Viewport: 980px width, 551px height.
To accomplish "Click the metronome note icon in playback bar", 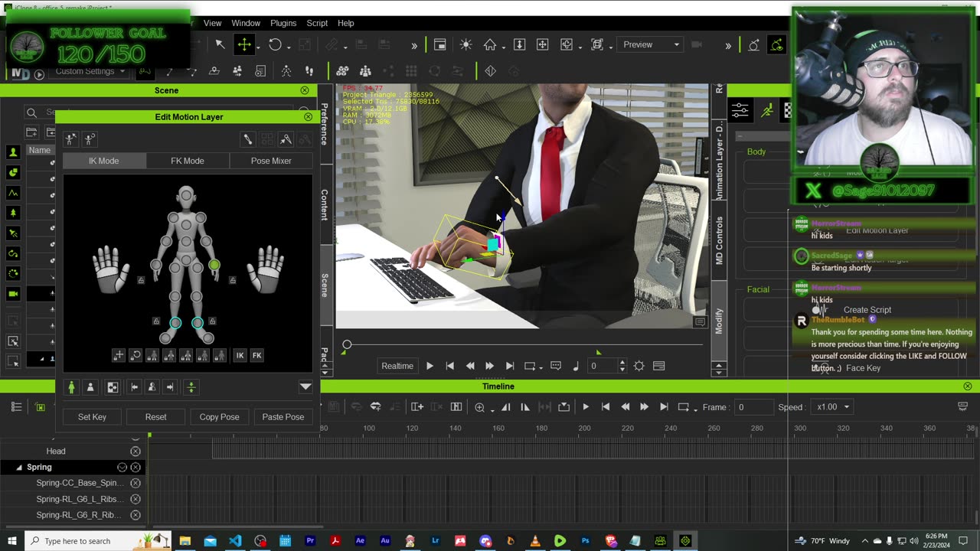I will [x=576, y=366].
